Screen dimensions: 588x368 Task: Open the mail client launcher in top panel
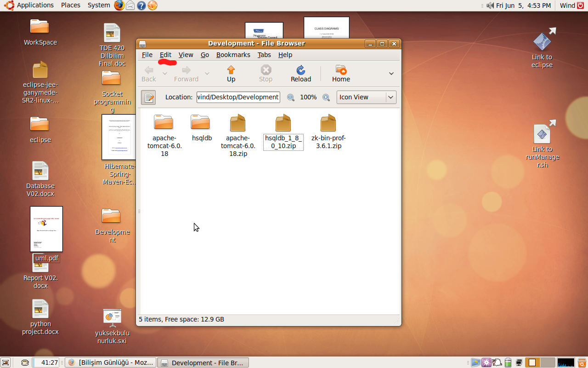point(130,5)
